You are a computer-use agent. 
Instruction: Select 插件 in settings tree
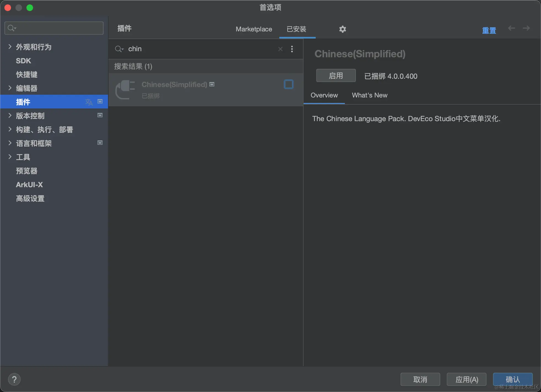[x=54, y=102]
